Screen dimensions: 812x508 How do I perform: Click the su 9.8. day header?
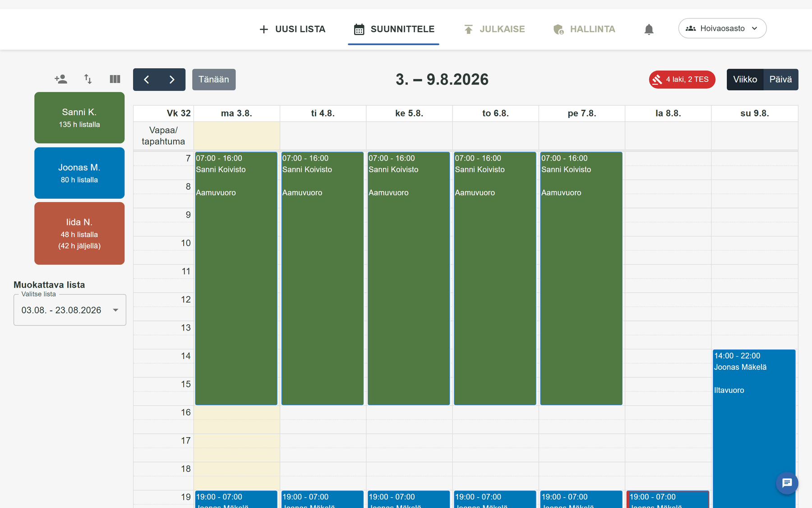click(755, 113)
